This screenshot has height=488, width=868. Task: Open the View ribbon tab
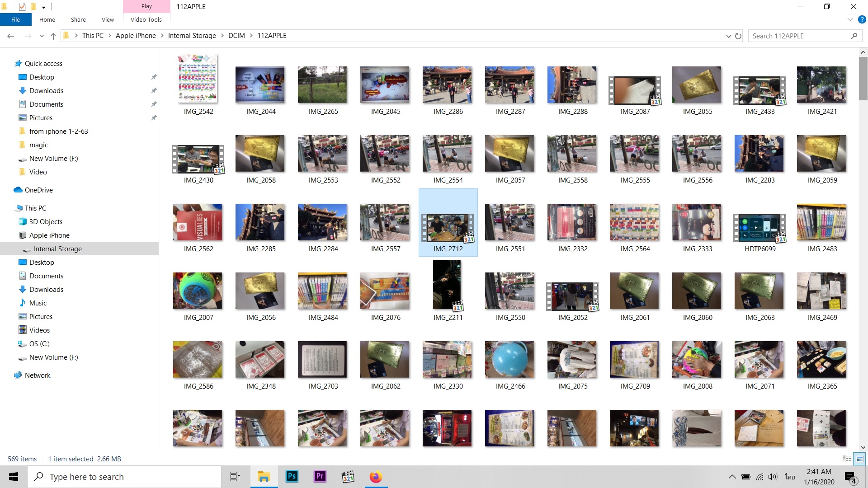coord(108,19)
